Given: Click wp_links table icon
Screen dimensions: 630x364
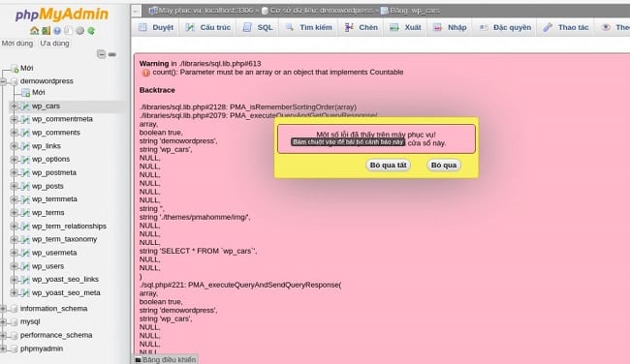Looking at the screenshot, I should (25, 146).
